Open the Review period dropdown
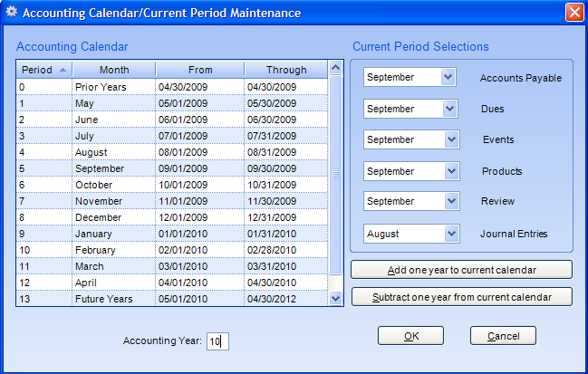 coord(452,201)
